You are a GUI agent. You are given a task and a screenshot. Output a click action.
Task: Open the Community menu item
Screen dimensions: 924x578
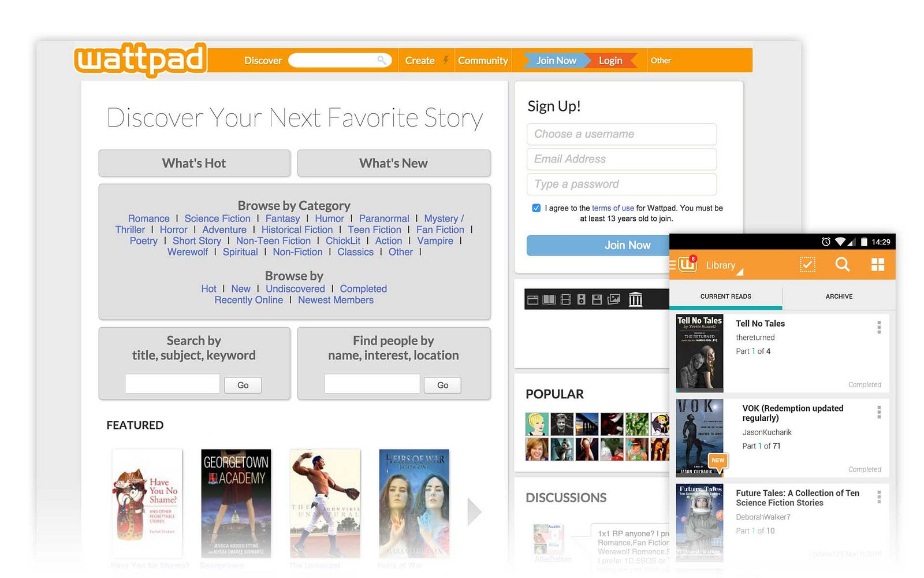coord(483,61)
